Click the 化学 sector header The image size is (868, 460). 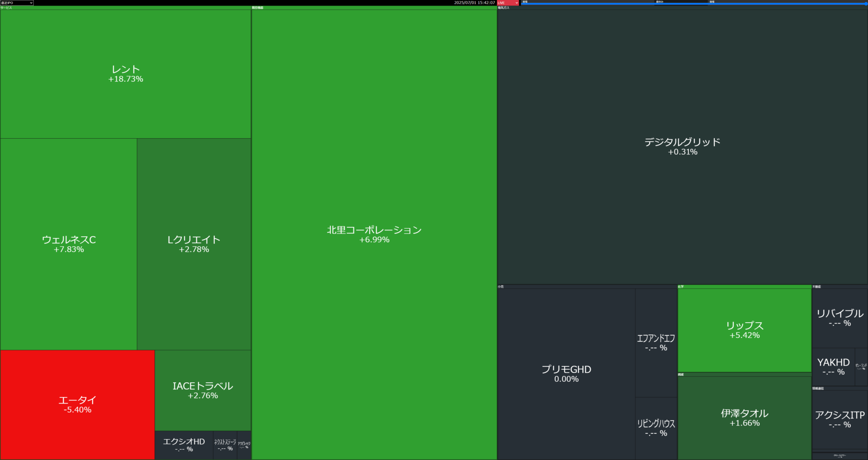click(x=745, y=286)
